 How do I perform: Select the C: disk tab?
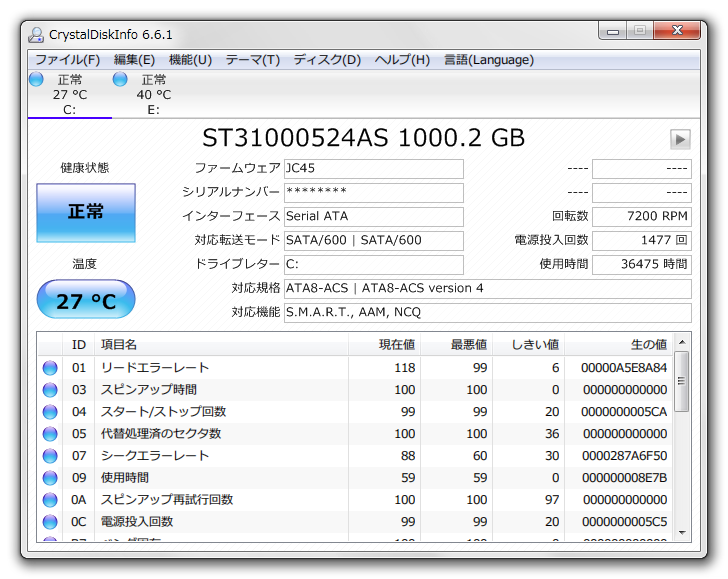tap(70, 94)
